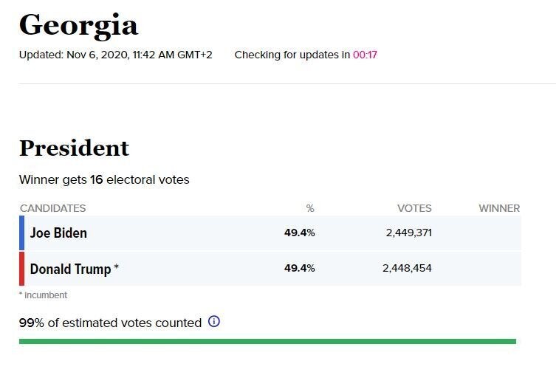This screenshot has width=556, height=392.
Task: Click the CANDIDATES column header
Action: point(53,208)
